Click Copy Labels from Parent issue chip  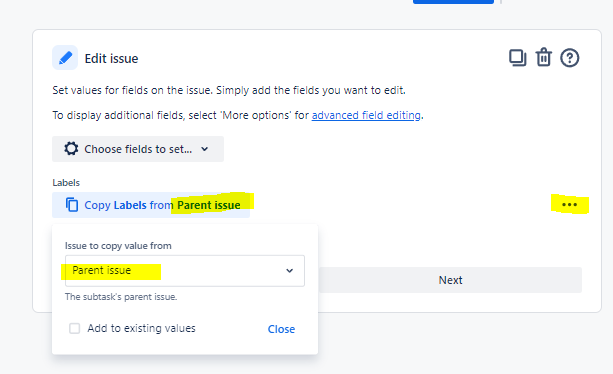coord(151,205)
